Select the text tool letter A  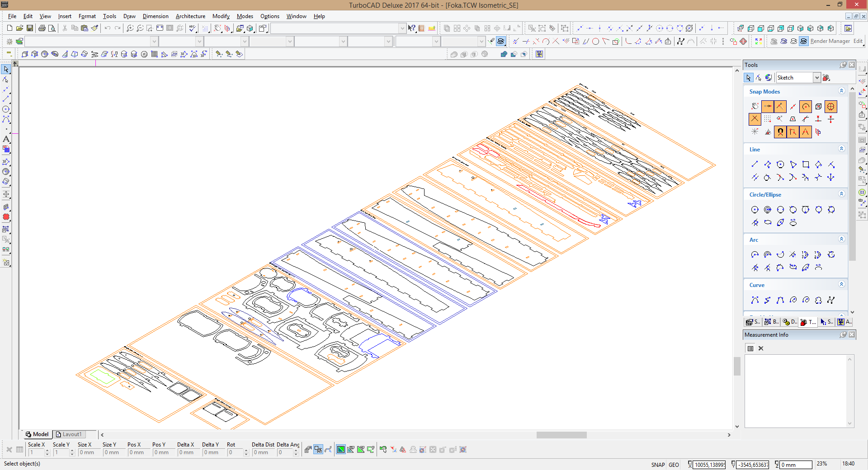(6, 139)
